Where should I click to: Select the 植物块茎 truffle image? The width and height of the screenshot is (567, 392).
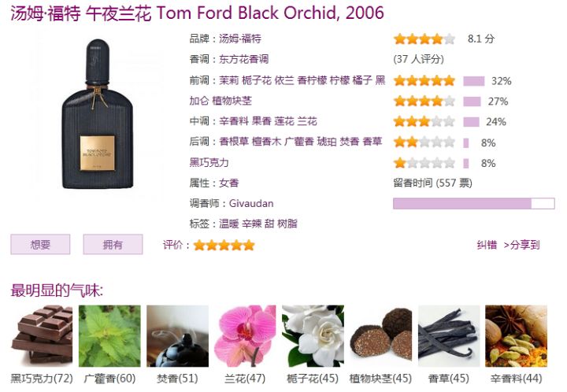click(381, 336)
